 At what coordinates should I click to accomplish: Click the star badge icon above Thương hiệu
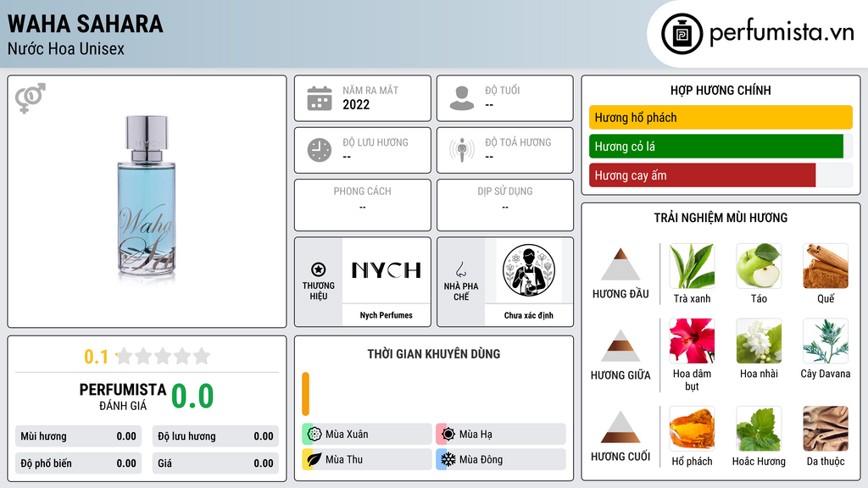point(319,269)
